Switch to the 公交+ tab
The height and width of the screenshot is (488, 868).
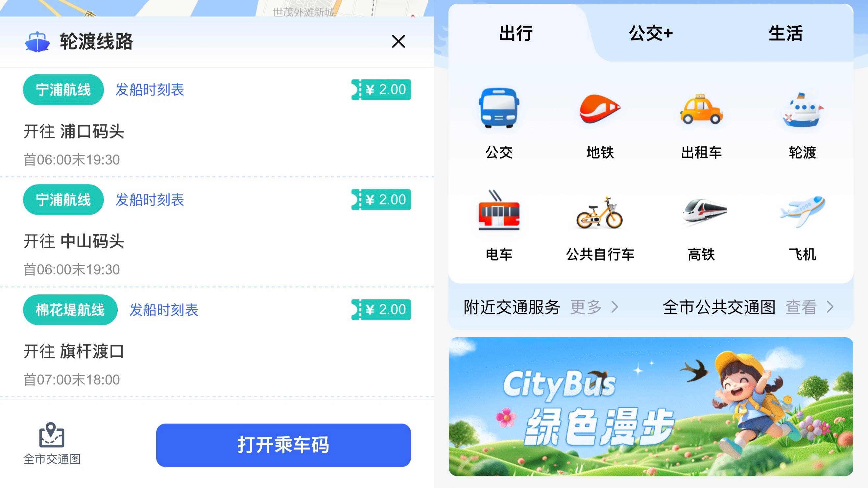(x=651, y=33)
